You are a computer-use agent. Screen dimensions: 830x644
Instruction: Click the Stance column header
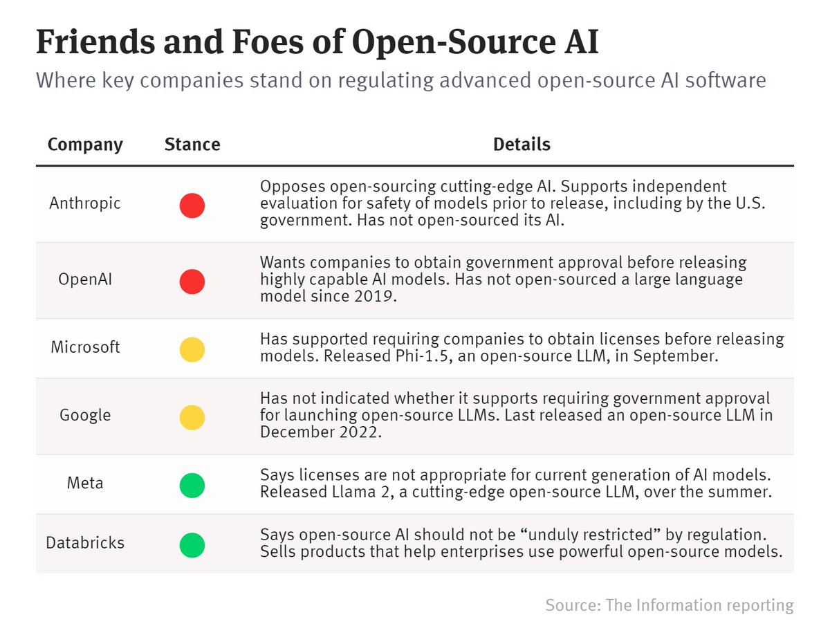[x=192, y=145]
